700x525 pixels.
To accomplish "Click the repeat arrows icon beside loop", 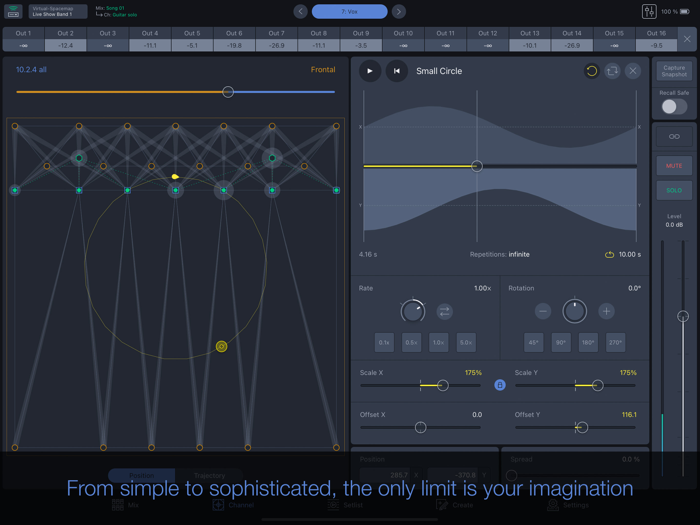I will 612,71.
